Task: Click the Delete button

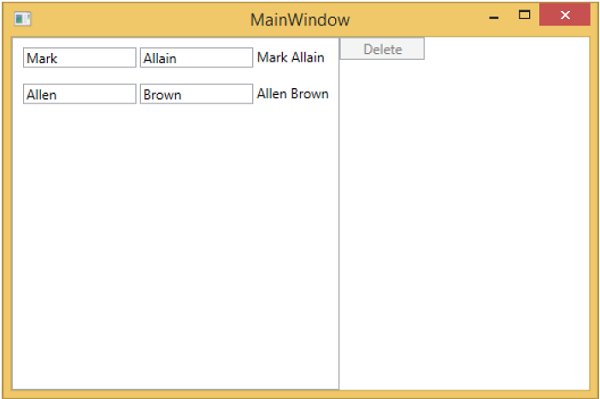Action: pos(382,49)
